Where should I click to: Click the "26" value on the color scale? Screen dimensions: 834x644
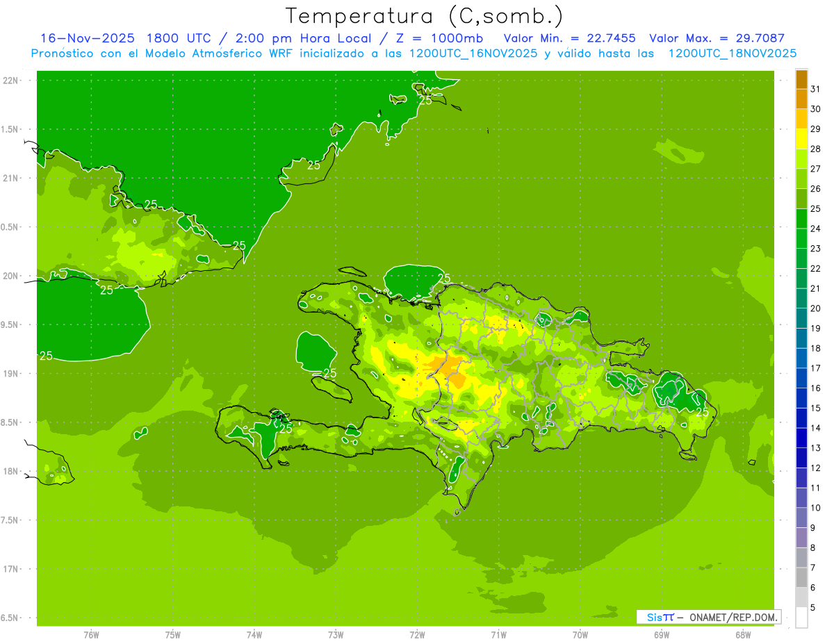point(815,188)
